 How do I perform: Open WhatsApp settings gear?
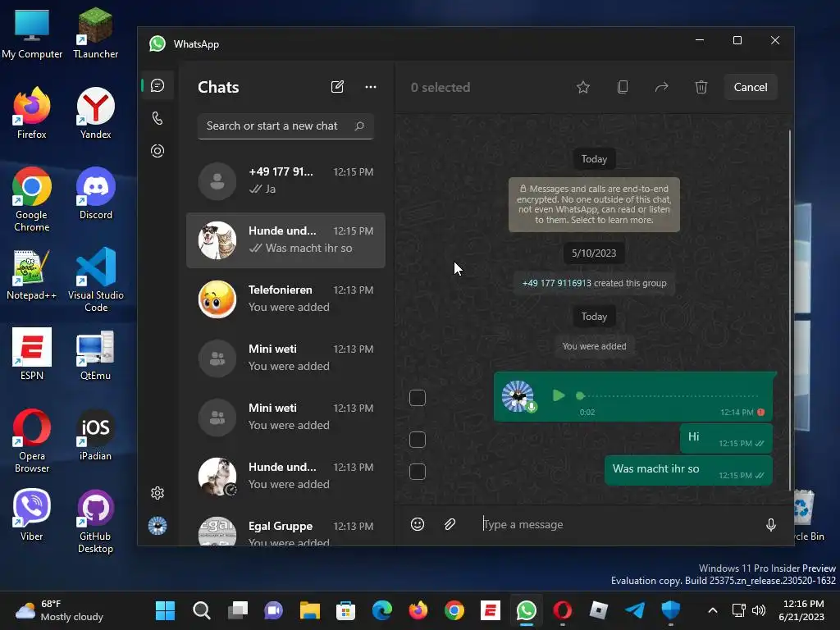[x=157, y=493]
